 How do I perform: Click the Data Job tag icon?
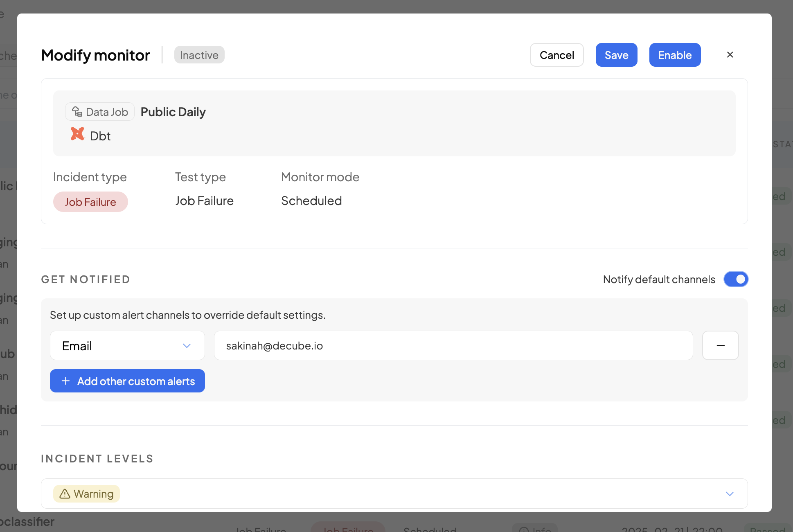(x=77, y=112)
